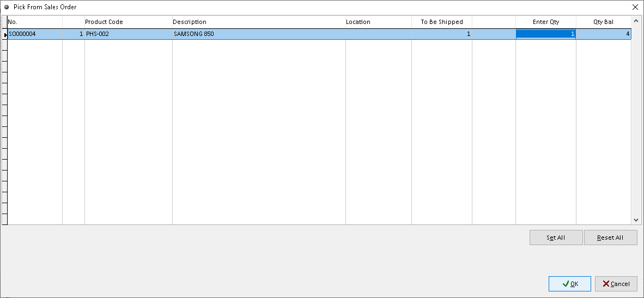644x298 pixels.
Task: Click the Qty Bal column header
Action: coord(604,22)
